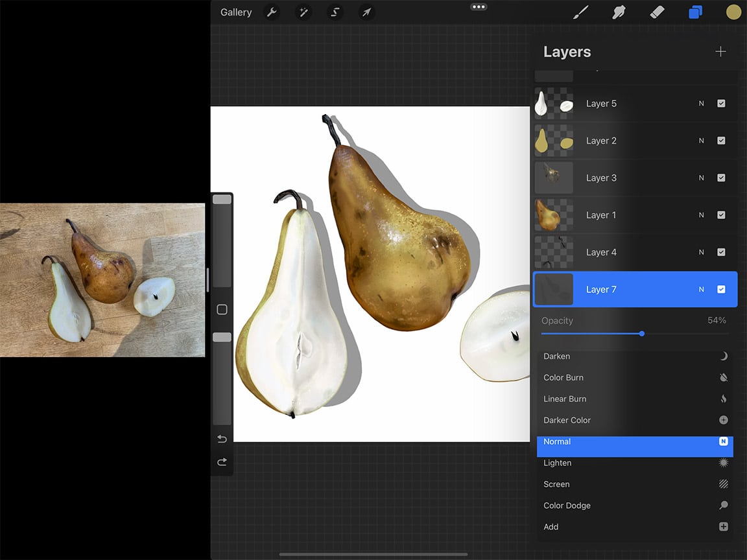Return to the Gallery
Viewport: 747px width, 560px height.
pyautogui.click(x=235, y=12)
